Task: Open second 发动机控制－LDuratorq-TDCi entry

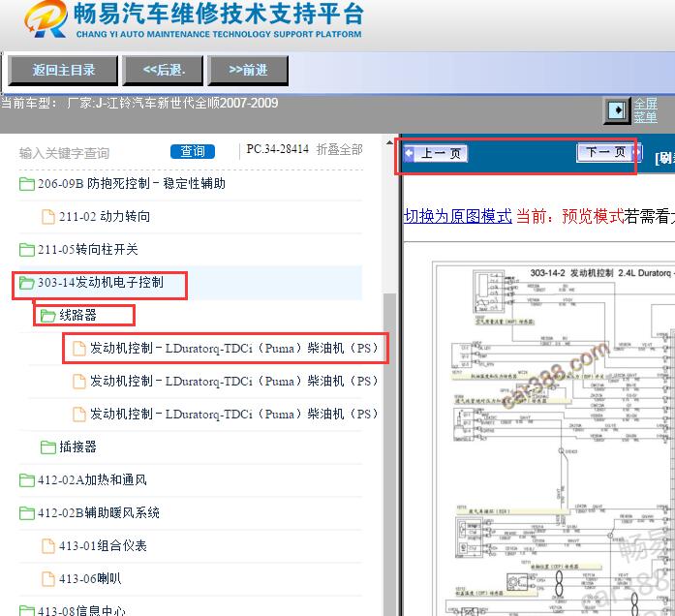Action: coord(233,381)
